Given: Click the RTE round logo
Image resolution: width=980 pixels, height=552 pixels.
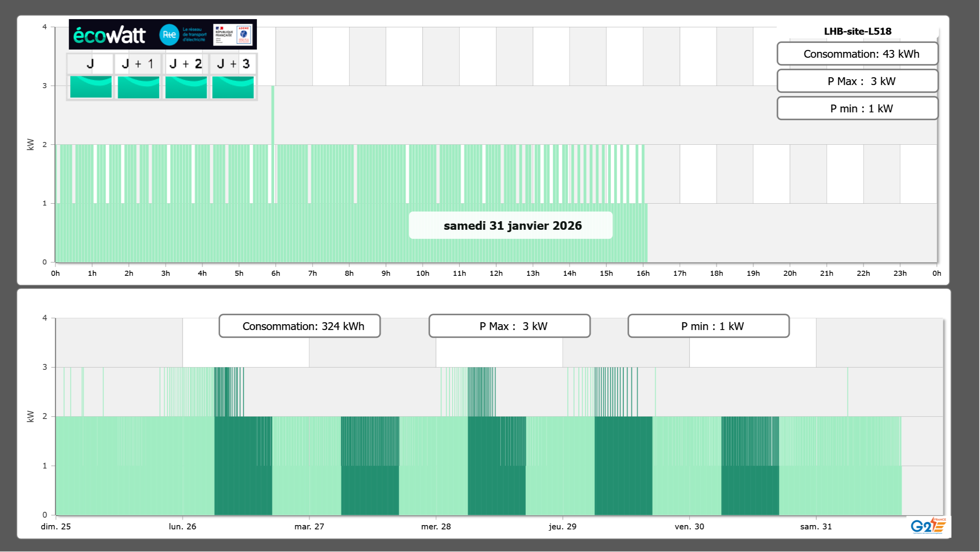Looking at the screenshot, I should click(169, 35).
